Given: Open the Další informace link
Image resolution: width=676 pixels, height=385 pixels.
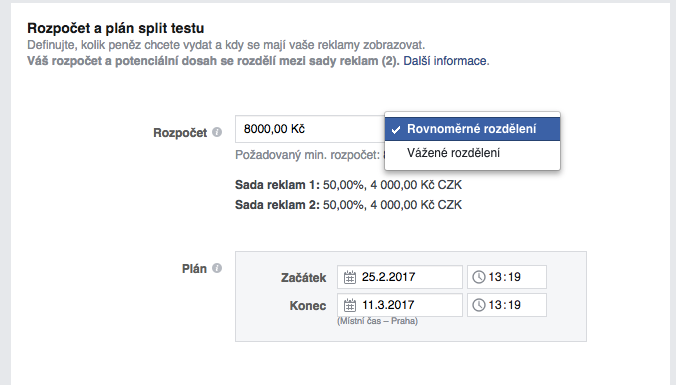Looking at the screenshot, I should (446, 61).
